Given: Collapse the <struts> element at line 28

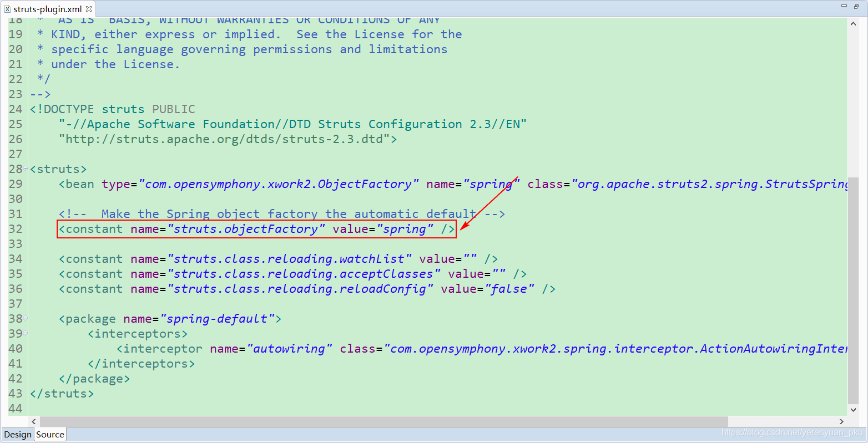Looking at the screenshot, I should (26, 169).
